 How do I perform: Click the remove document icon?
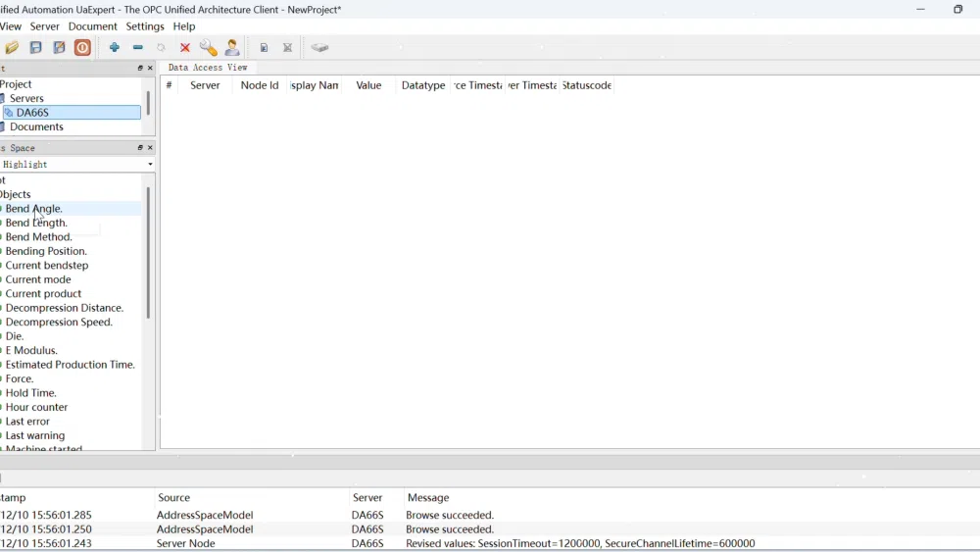point(287,47)
